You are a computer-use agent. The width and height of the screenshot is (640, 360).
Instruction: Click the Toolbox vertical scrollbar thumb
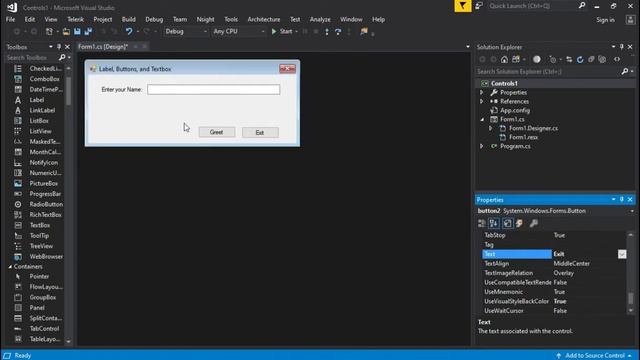pos(68,91)
